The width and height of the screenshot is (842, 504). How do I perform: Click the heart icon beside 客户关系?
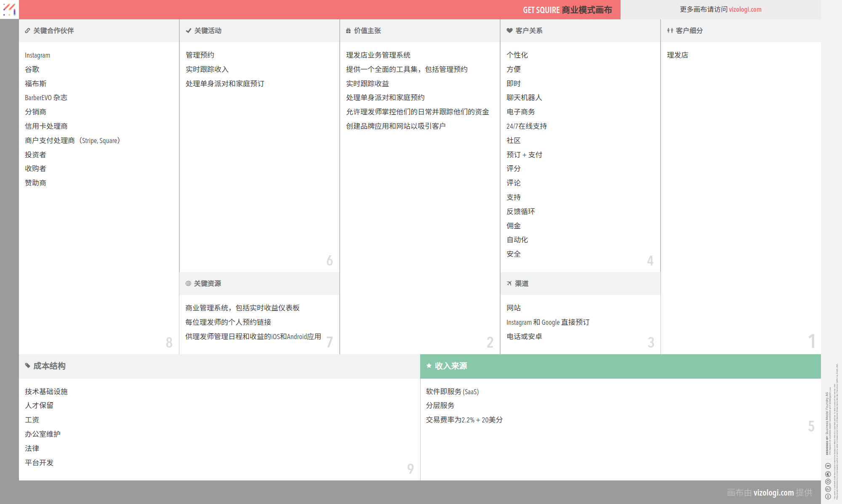509,31
